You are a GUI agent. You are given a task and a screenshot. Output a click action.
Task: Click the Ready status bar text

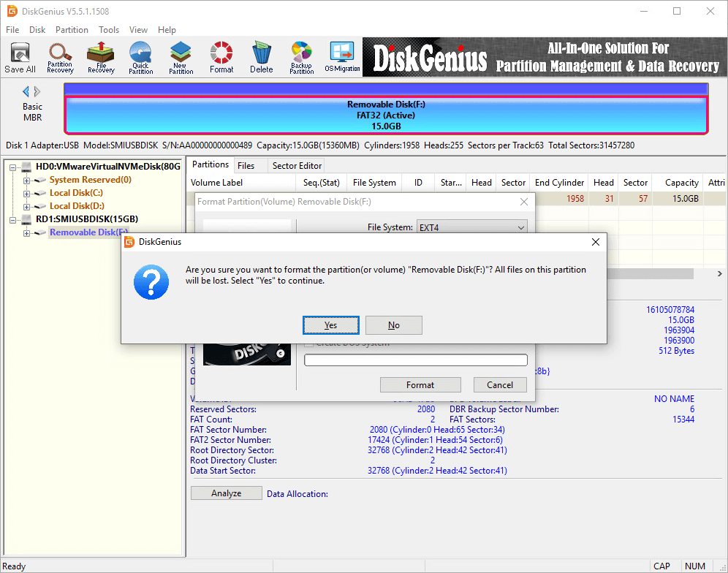tap(14, 566)
